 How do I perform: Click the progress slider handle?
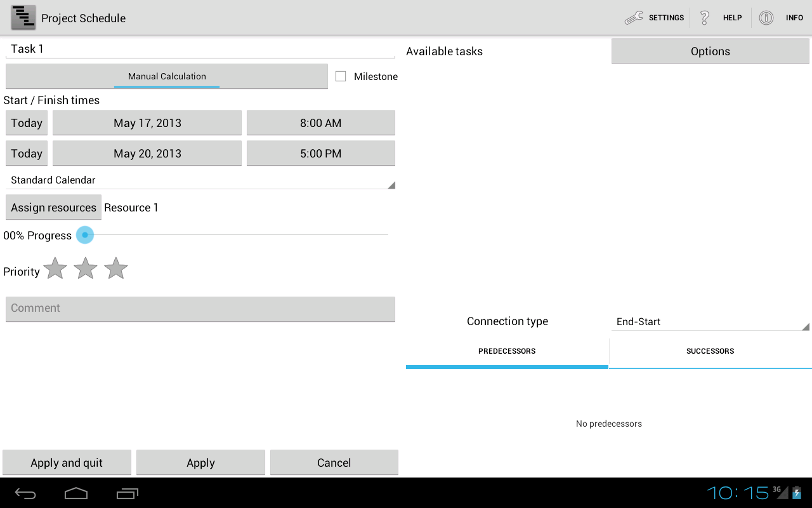[x=85, y=235]
